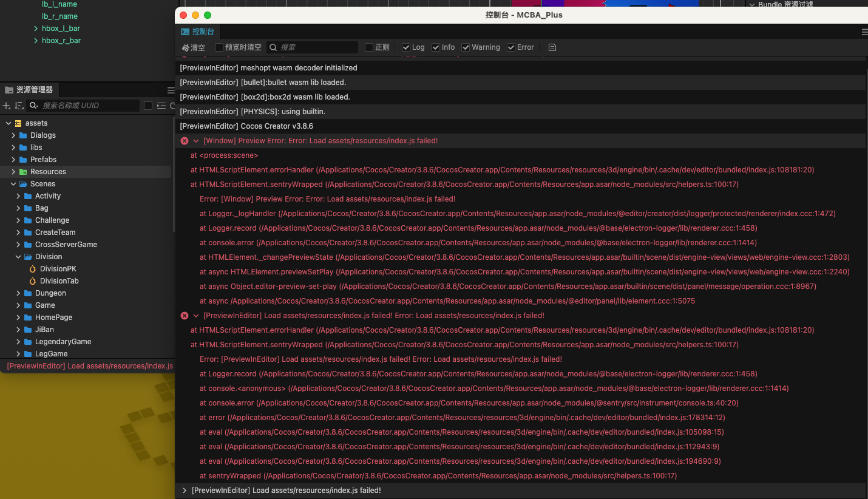Focus the console search field (搜索)
Screen dimensions: 868x499
click(x=312, y=47)
